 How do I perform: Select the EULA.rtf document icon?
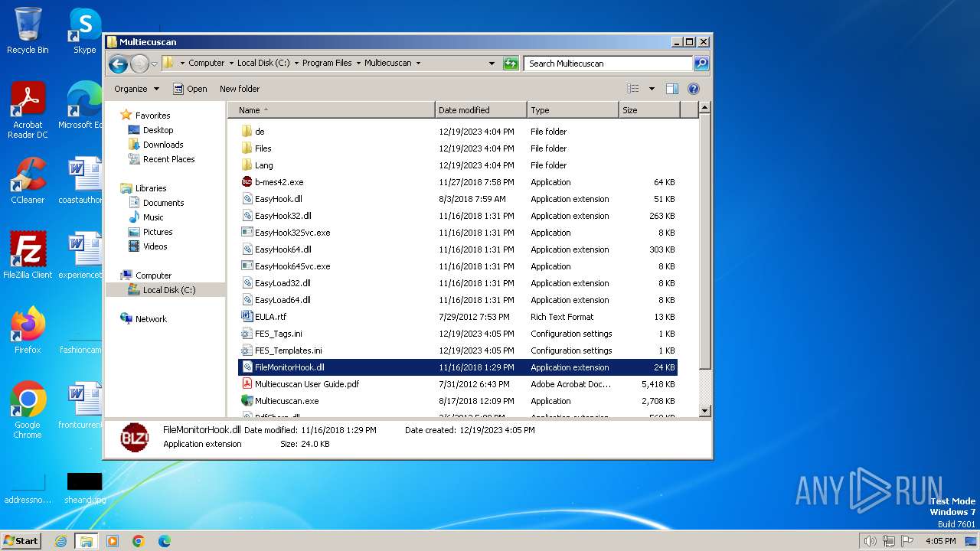(x=247, y=317)
